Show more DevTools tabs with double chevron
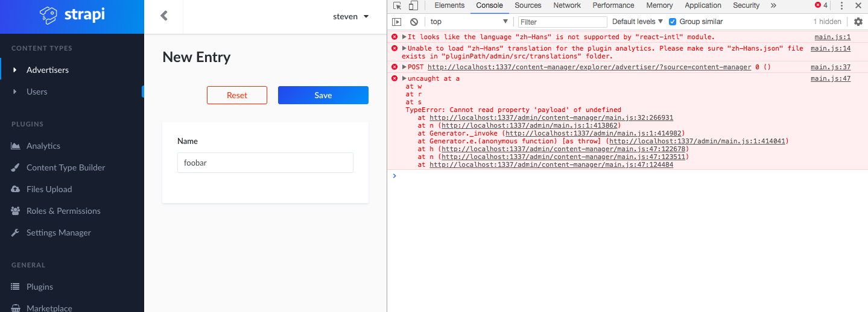Screen dimensions: 868x312 (773, 5)
